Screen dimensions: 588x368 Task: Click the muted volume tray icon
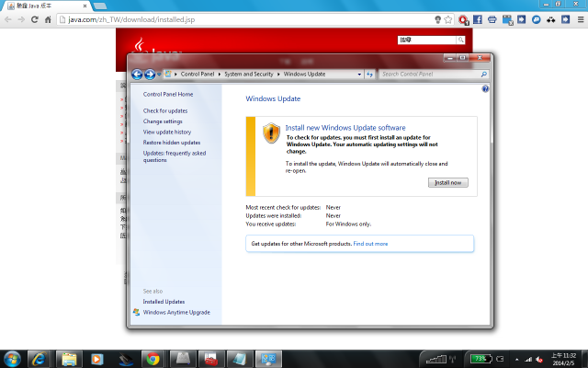pos(539,360)
